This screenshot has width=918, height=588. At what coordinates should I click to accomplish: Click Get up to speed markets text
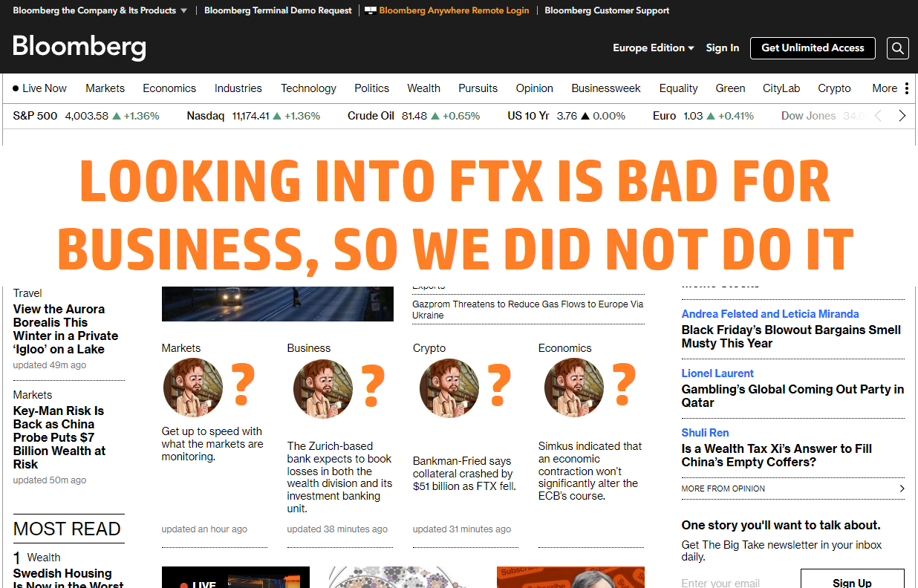(212, 444)
